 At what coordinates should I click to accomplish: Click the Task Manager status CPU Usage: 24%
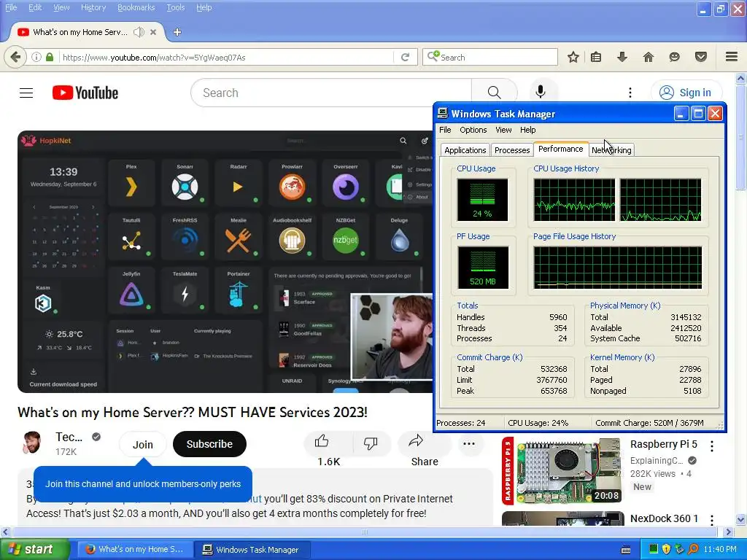[538, 423]
